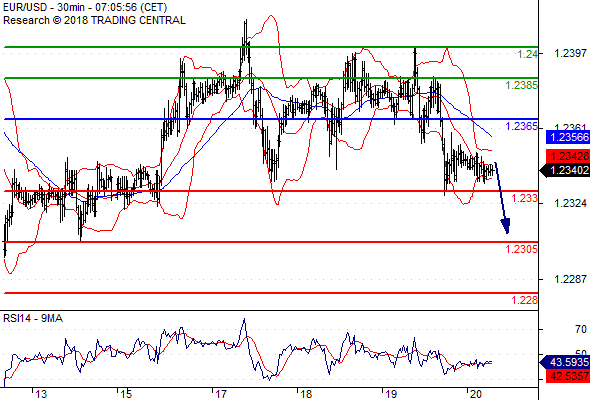Select the red 1.228 support label
The image size is (590, 400).
[x=525, y=300]
